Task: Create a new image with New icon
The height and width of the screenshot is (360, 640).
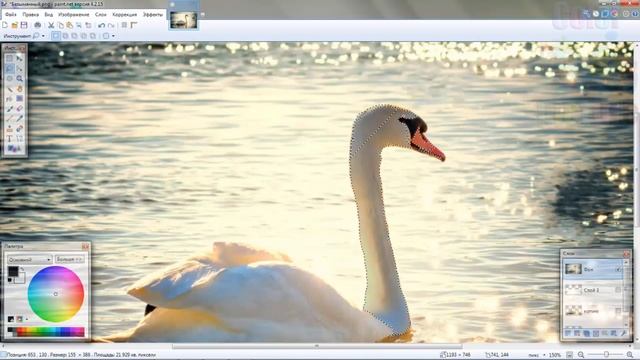Action: [5, 25]
